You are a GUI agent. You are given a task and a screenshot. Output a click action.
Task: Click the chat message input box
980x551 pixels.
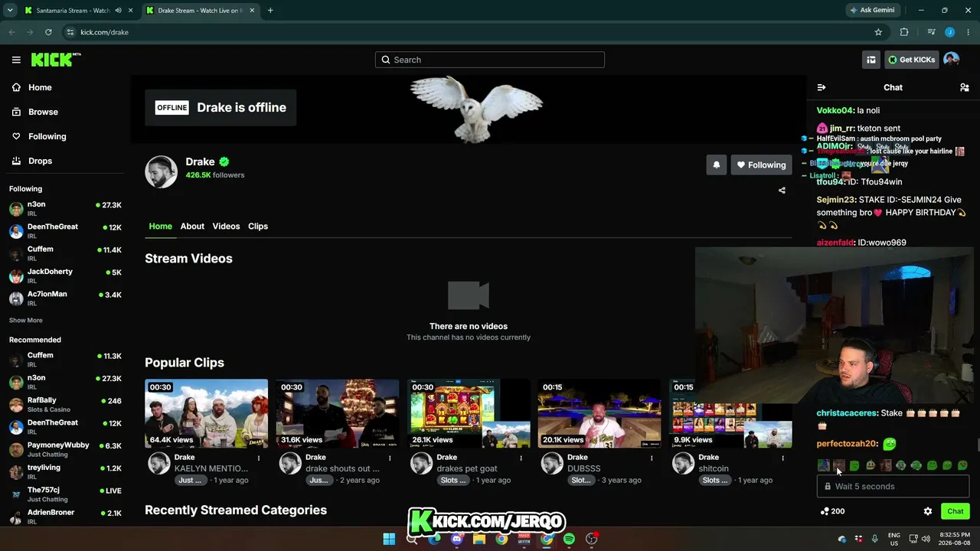[x=893, y=487]
